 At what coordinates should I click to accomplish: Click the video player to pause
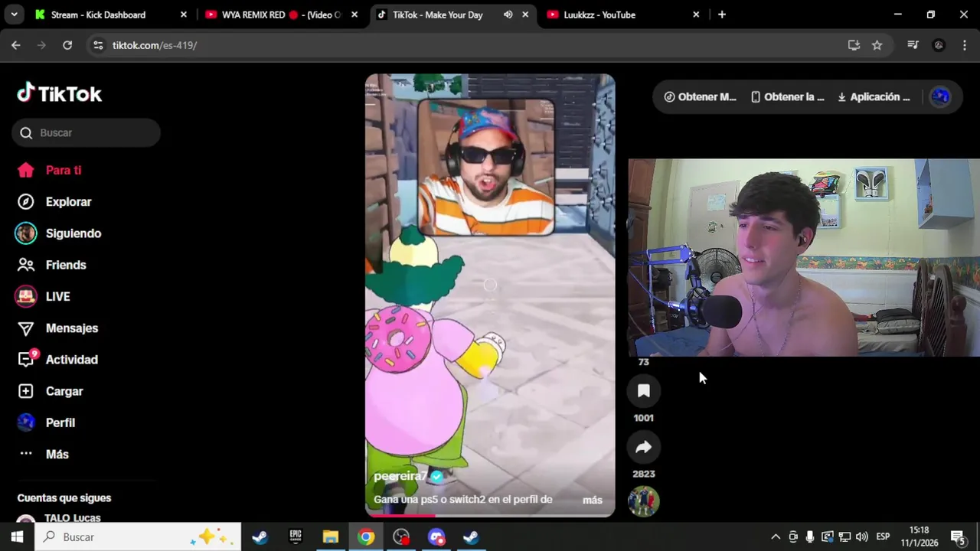pos(490,295)
